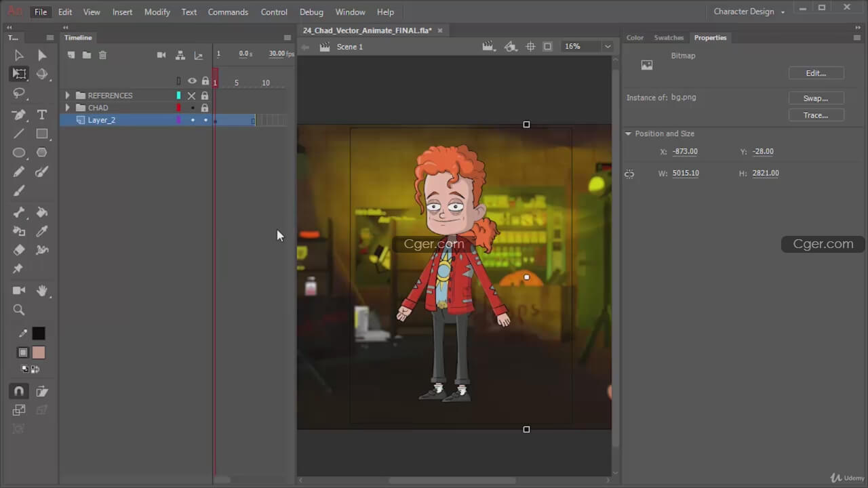This screenshot has width=868, height=488.
Task: Open the Modify menu
Action: click(x=157, y=12)
